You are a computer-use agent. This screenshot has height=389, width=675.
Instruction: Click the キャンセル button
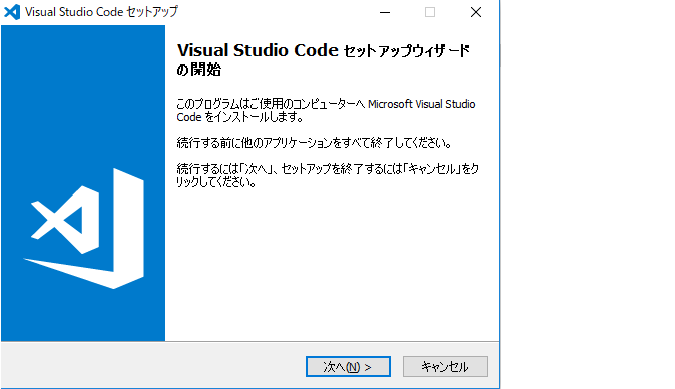point(445,367)
